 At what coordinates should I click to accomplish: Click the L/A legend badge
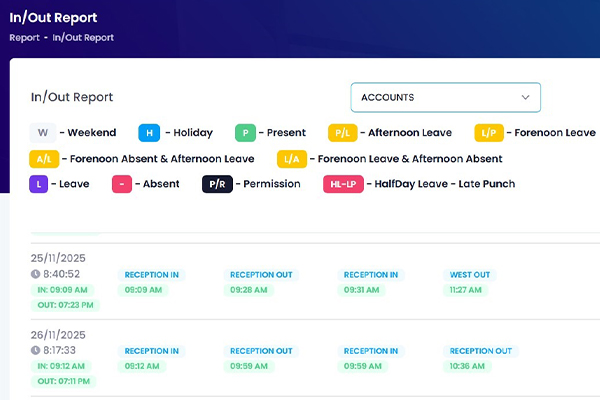(x=291, y=158)
